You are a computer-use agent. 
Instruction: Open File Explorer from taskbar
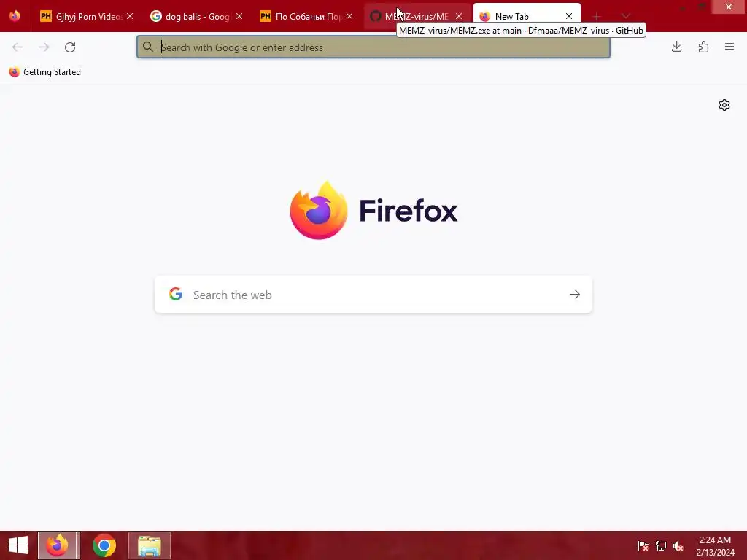pos(150,545)
